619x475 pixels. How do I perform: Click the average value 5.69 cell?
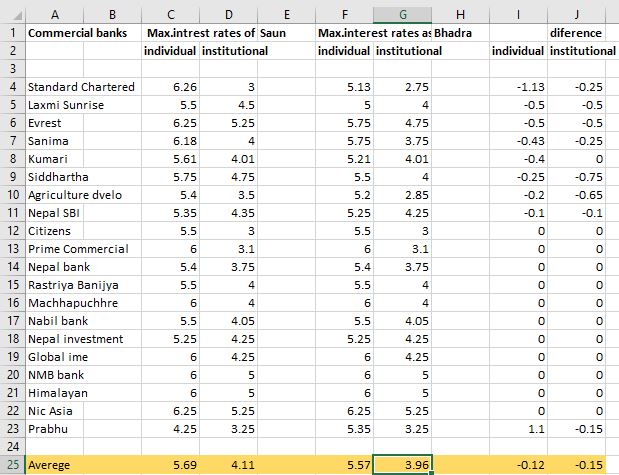click(x=170, y=464)
